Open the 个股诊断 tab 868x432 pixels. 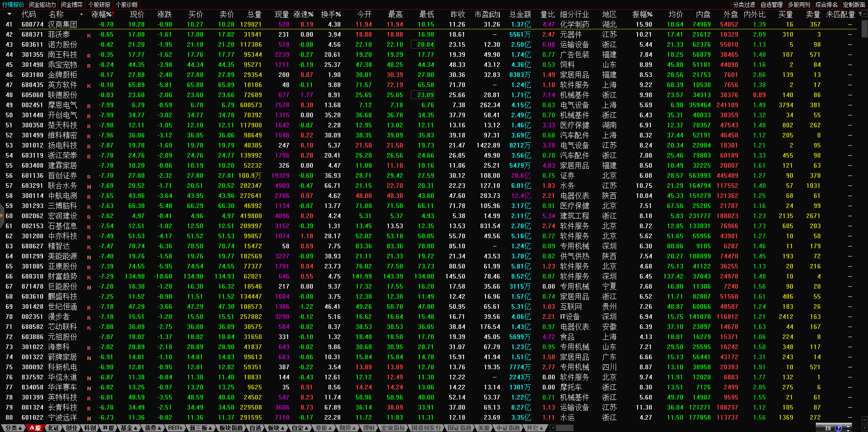click(x=126, y=5)
